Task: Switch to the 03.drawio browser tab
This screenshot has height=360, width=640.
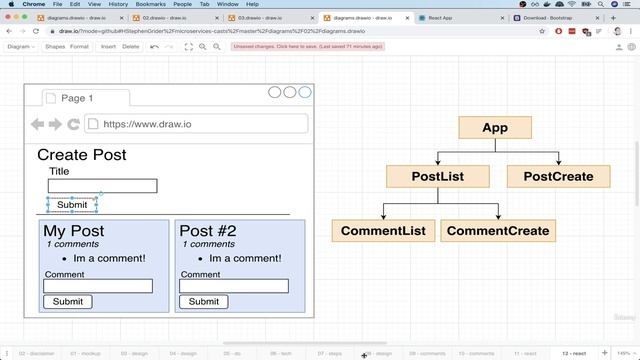Action: pos(271,18)
